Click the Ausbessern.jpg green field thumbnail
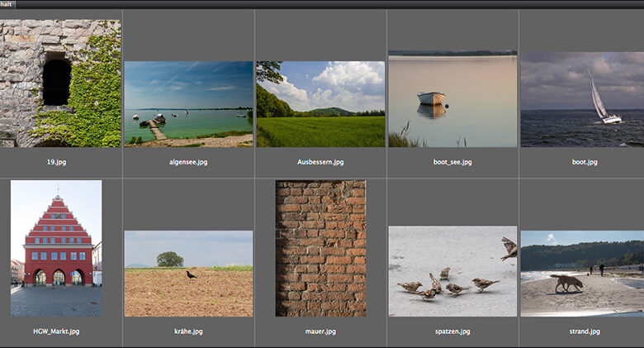644x348 pixels. [x=320, y=104]
